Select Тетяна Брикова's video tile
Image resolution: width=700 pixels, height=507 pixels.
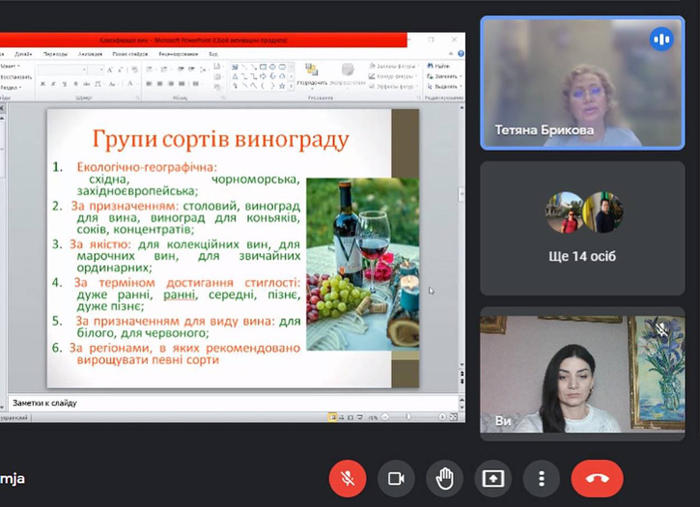pos(582,83)
